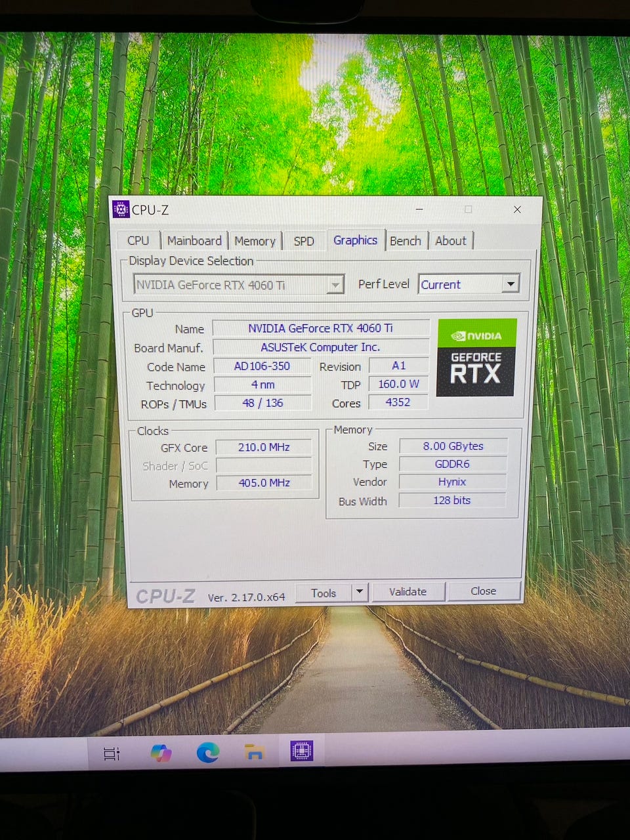Click the memory size '8.00 GBytes'
This screenshot has width=630, height=840.
(453, 446)
